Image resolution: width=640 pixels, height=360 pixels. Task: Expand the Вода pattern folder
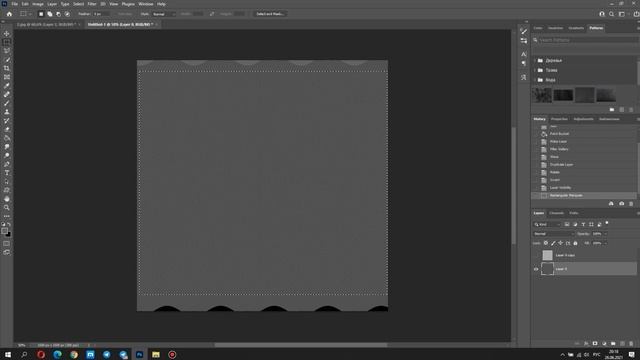[x=535, y=80]
